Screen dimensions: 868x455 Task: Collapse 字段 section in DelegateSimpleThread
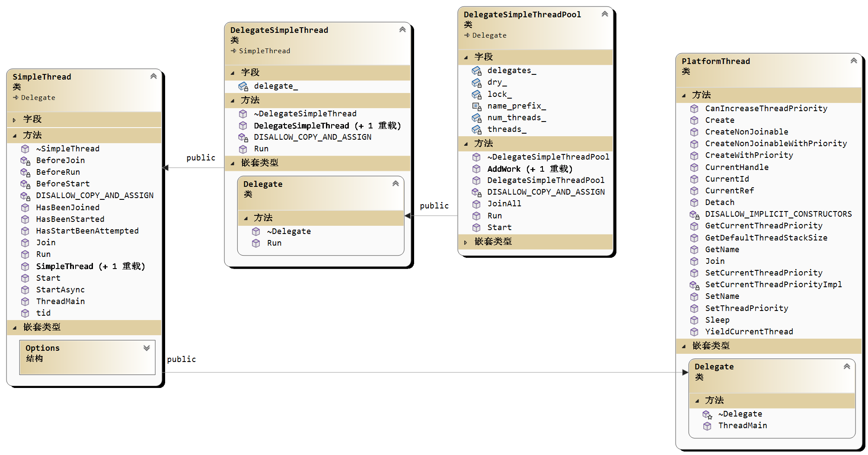pos(232,73)
